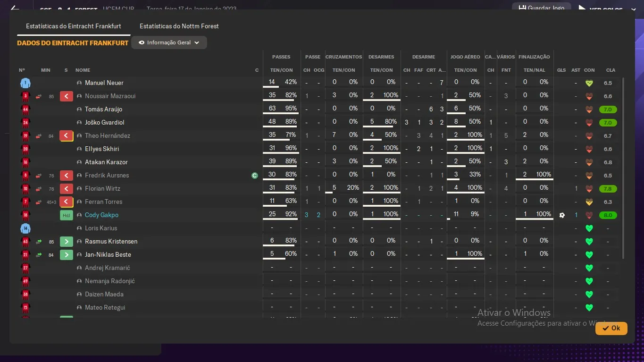The width and height of the screenshot is (644, 362).
Task: Click the goal ball icon in Gakpo's row
Action: [561, 215]
